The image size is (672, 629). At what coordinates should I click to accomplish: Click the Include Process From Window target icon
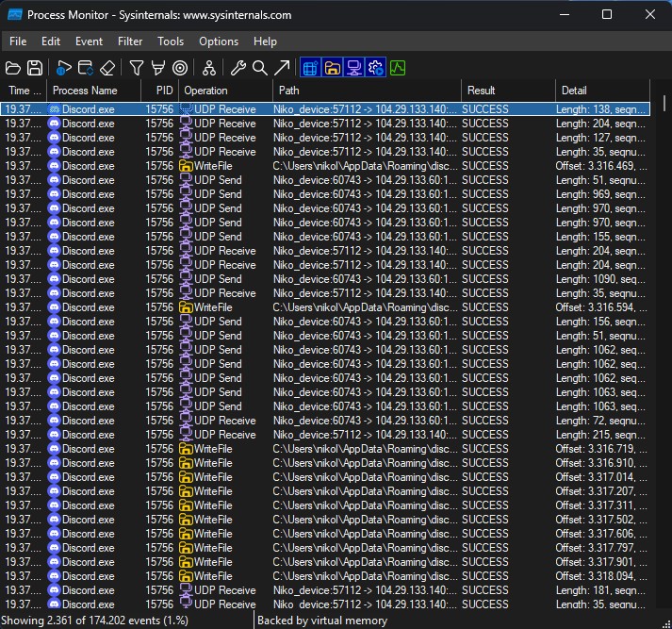click(180, 68)
